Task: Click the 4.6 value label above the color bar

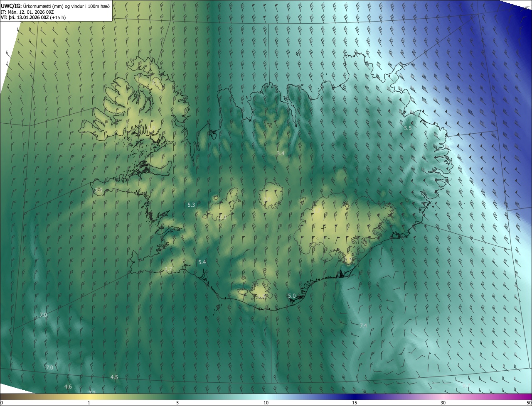Action: tap(68, 386)
